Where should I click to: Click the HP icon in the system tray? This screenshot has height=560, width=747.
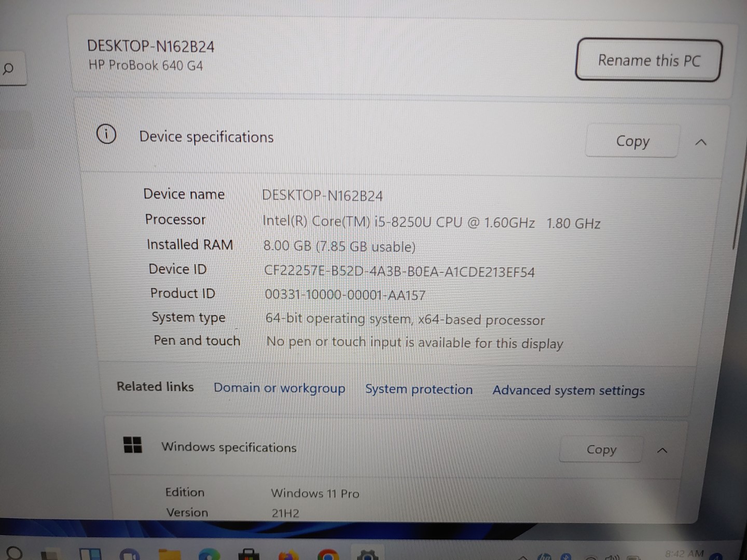click(544, 556)
